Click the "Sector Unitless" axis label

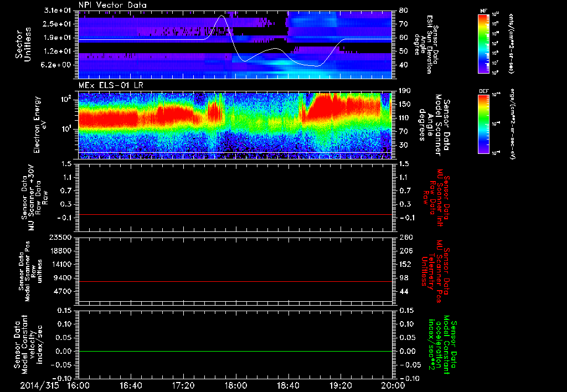tap(23, 44)
